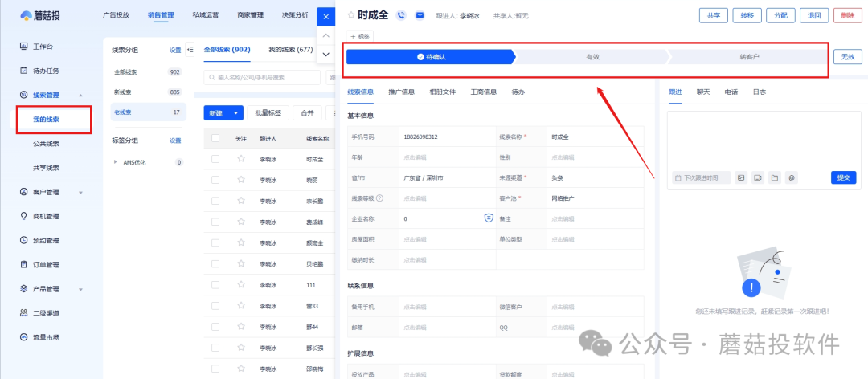This screenshot has height=379, width=868.
Task: Expand the 产品管理 sidebar menu
Action: pos(81,289)
